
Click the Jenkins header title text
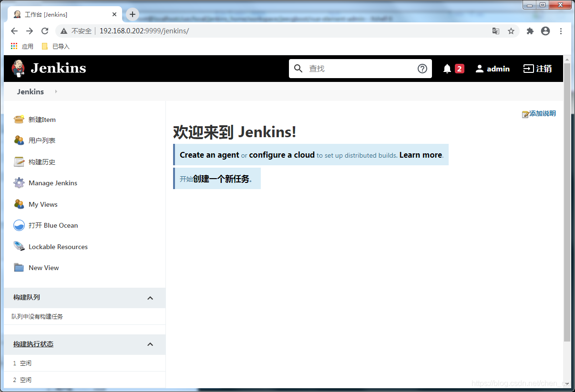click(58, 68)
